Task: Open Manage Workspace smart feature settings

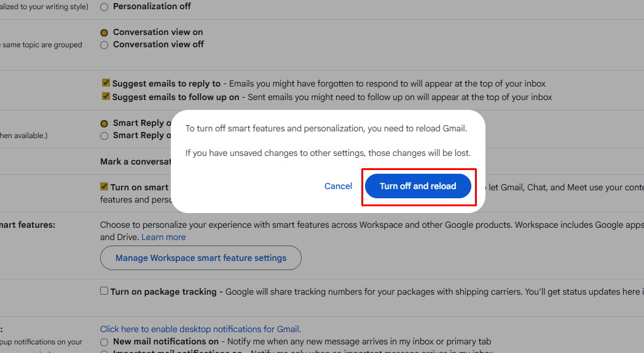Action: tap(201, 258)
